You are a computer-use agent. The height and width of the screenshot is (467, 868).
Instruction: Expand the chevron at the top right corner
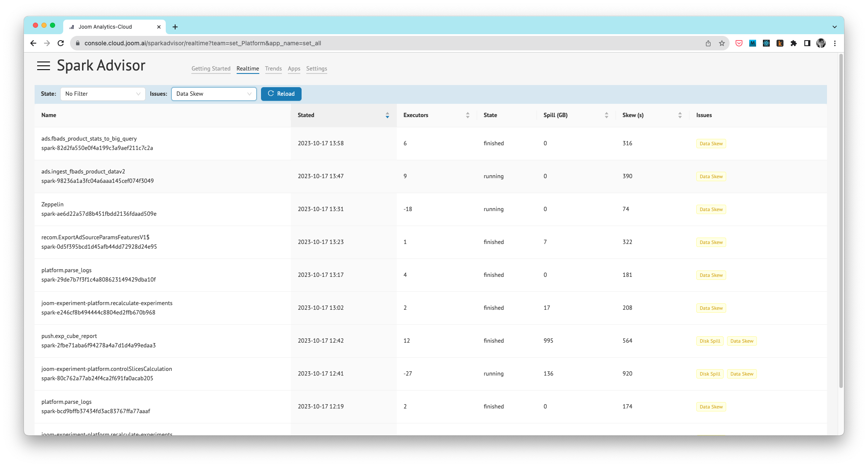tap(835, 26)
